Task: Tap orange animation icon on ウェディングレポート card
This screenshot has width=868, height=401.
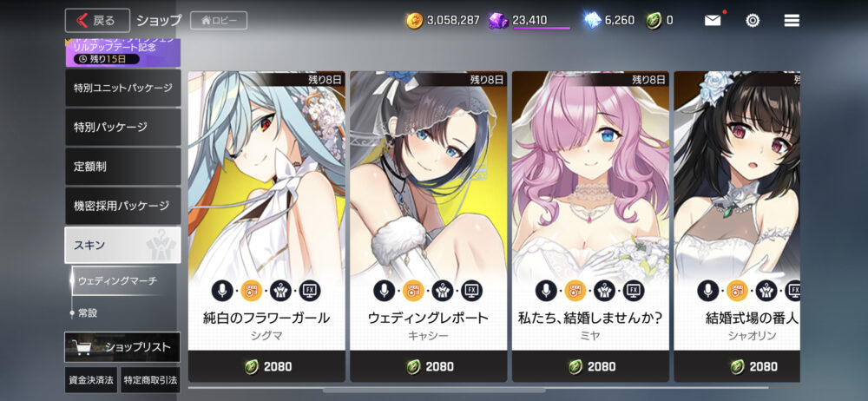Action: (413, 290)
